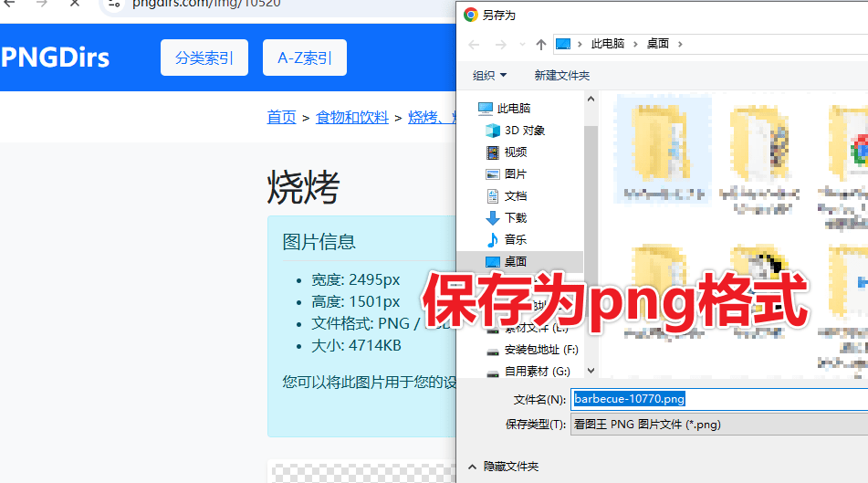Viewport: 868px width, 483px height.
Task: Select 3D 对象 in navigation tree
Action: click(x=515, y=131)
